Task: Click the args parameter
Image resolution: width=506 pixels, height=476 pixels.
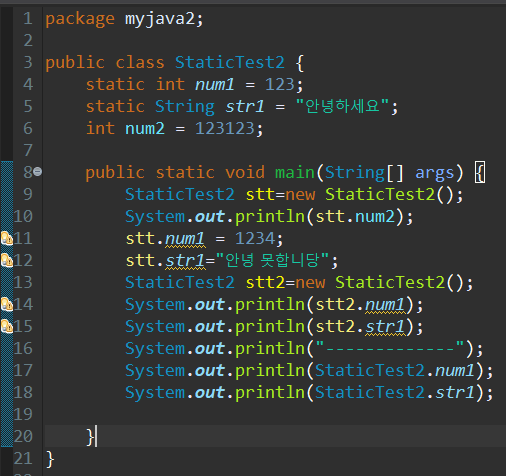Action: click(x=435, y=174)
